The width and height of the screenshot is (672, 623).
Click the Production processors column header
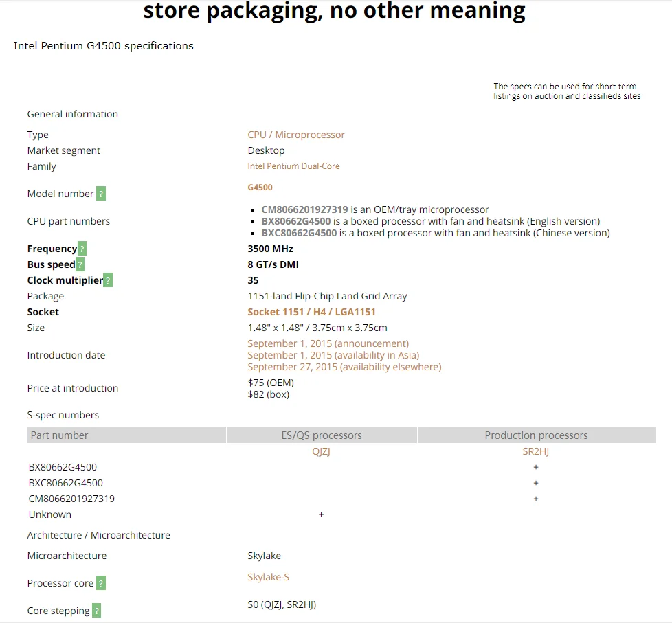(537, 435)
